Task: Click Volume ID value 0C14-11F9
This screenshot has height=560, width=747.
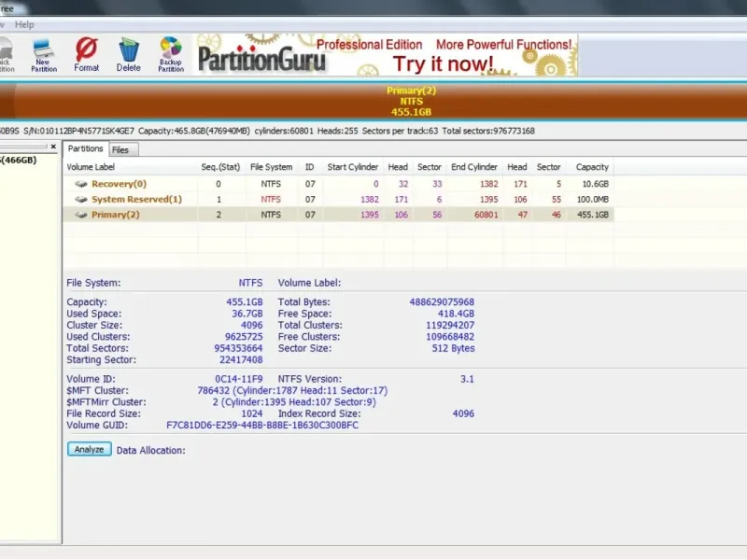Action: point(239,379)
